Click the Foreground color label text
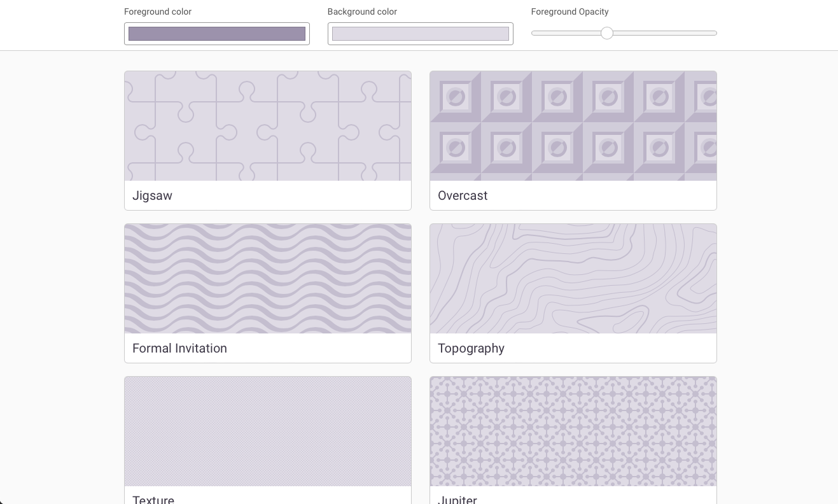838x504 pixels. click(x=157, y=11)
